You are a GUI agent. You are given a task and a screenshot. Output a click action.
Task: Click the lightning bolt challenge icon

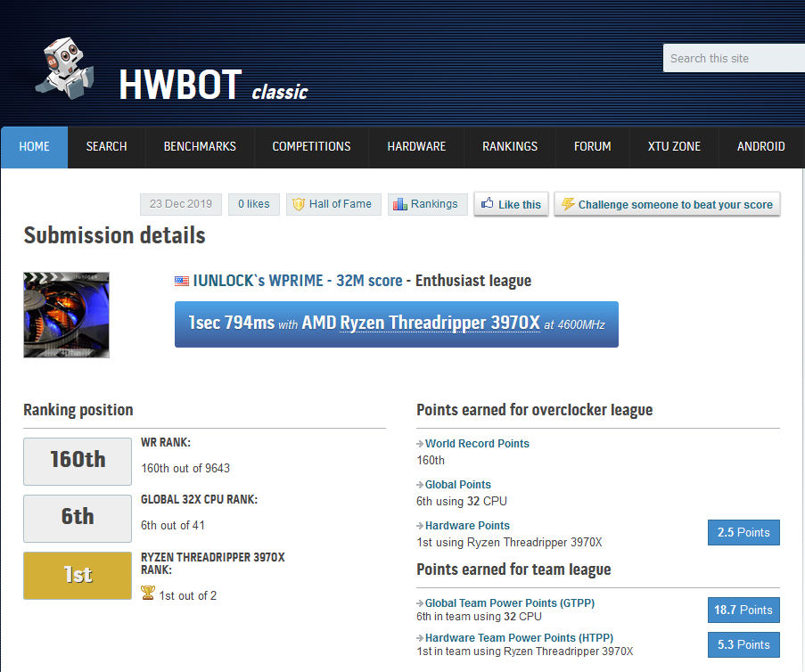(x=567, y=204)
